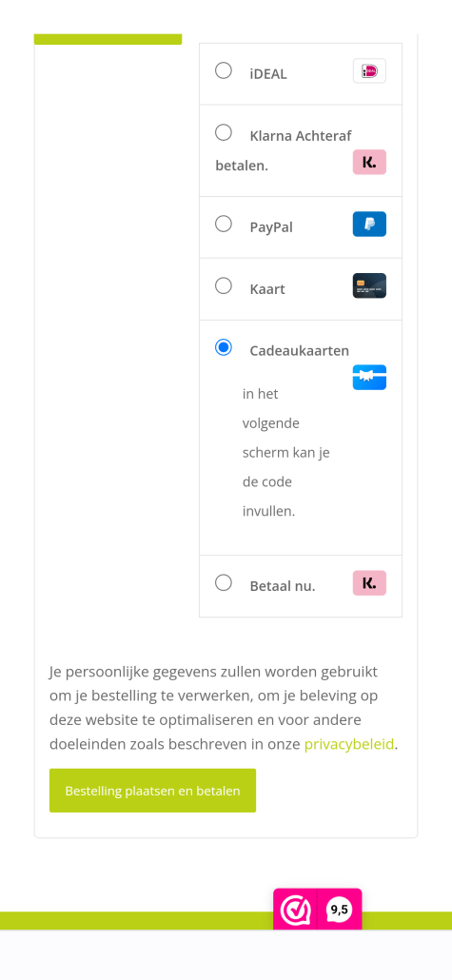The height and width of the screenshot is (980, 452).
Task: Click the pink Klarna Achteraf betalen logo
Action: [369, 162]
